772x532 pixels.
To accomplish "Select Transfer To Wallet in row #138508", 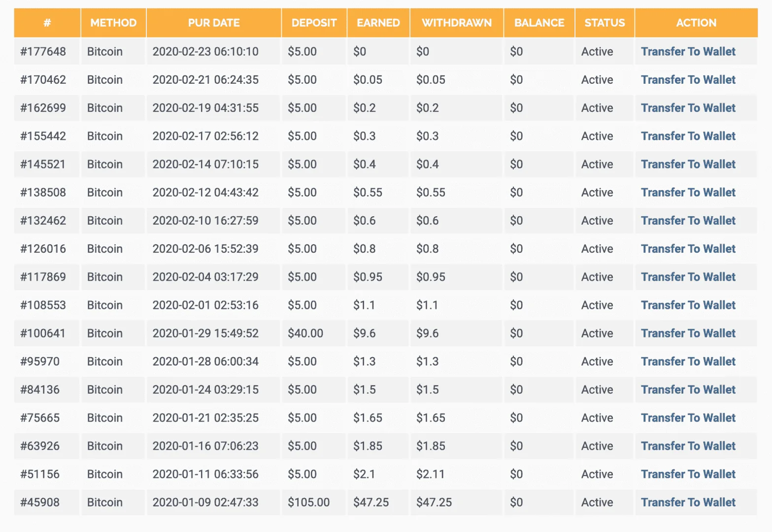I will click(x=688, y=193).
